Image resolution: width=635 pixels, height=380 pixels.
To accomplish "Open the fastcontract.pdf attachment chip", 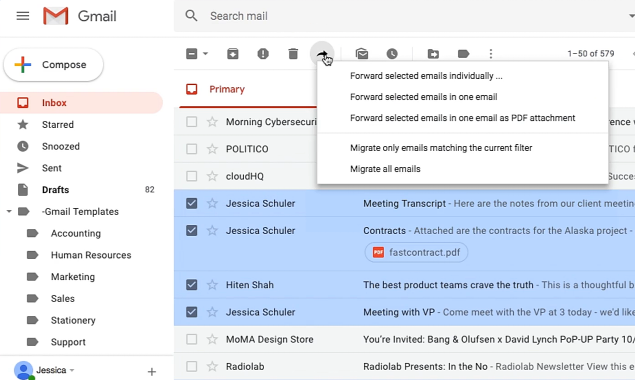I will [x=416, y=252].
